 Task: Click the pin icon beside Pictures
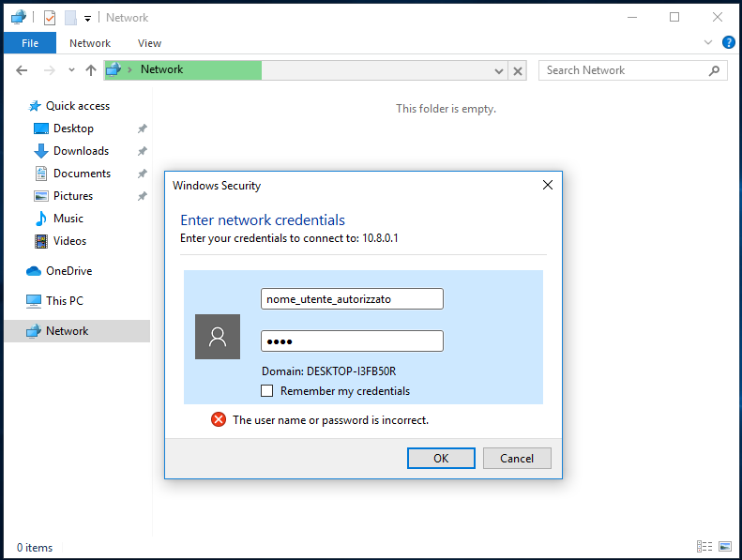[x=142, y=196]
